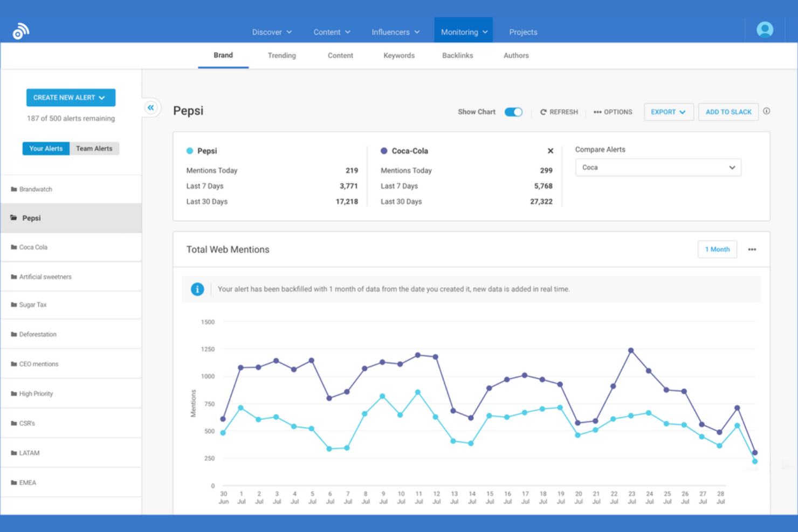Screen dimensions: 798x532
Task: Click Pepsi 30 Jun data point
Action: (223, 433)
